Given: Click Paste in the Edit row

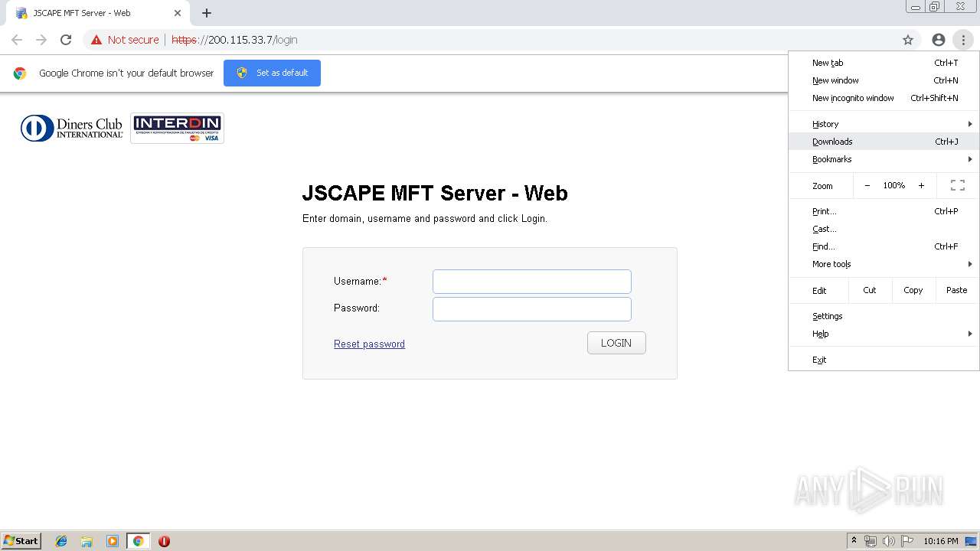Looking at the screenshot, I should click(x=957, y=290).
